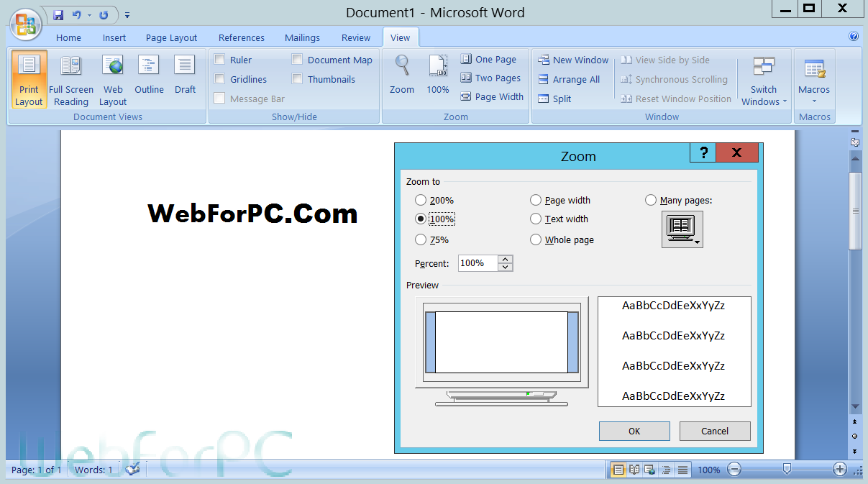868x484 pixels.
Task: Switch to Full Screen Reading view
Action: 71,80
